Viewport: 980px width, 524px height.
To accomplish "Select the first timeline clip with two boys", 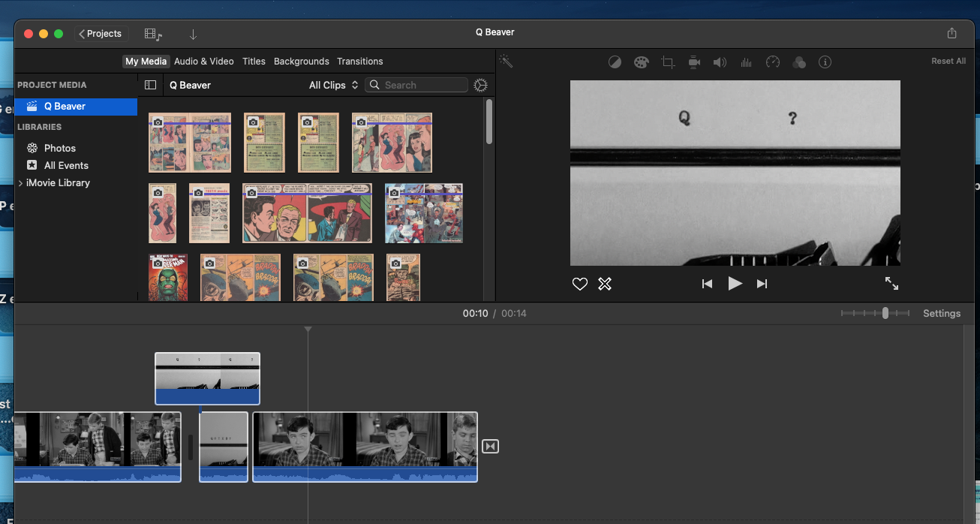I will pos(98,447).
